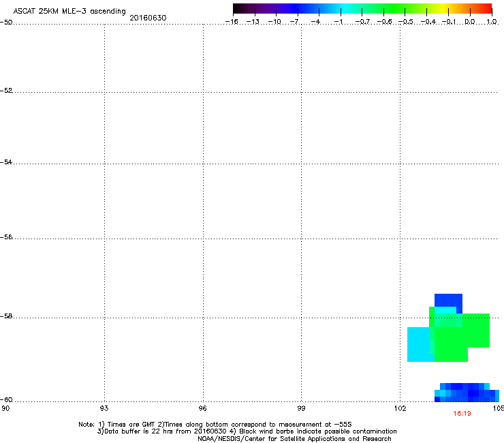Click the 93 longitude axis label
The height and width of the screenshot is (443, 504).
pyautogui.click(x=104, y=408)
